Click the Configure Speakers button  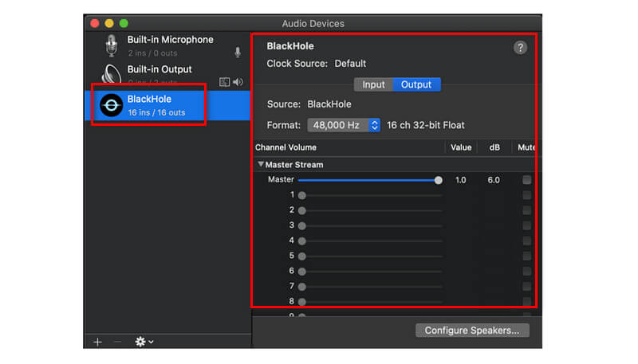[472, 330]
